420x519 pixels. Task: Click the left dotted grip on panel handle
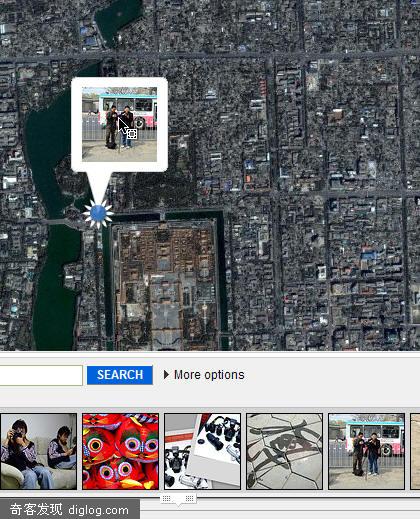[167, 498]
